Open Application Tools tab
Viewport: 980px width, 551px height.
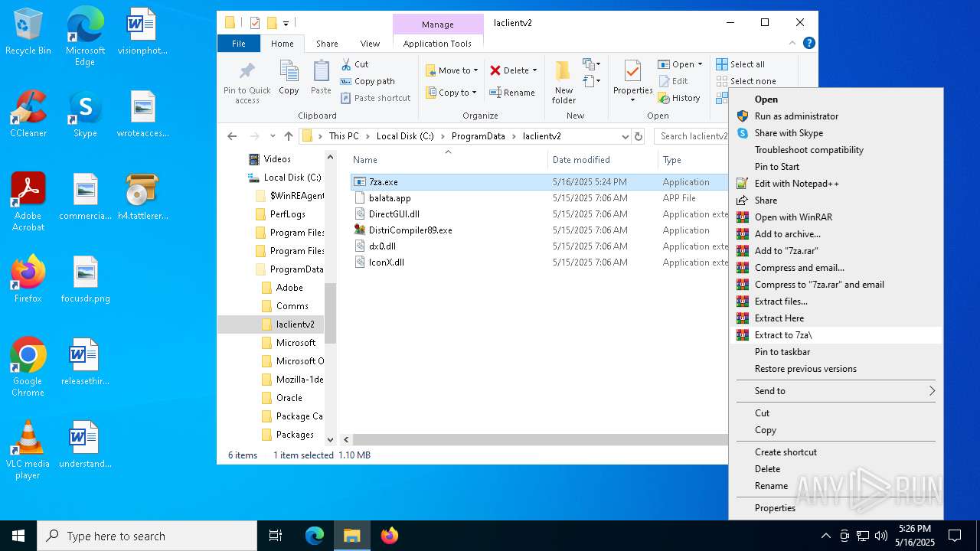(x=437, y=44)
